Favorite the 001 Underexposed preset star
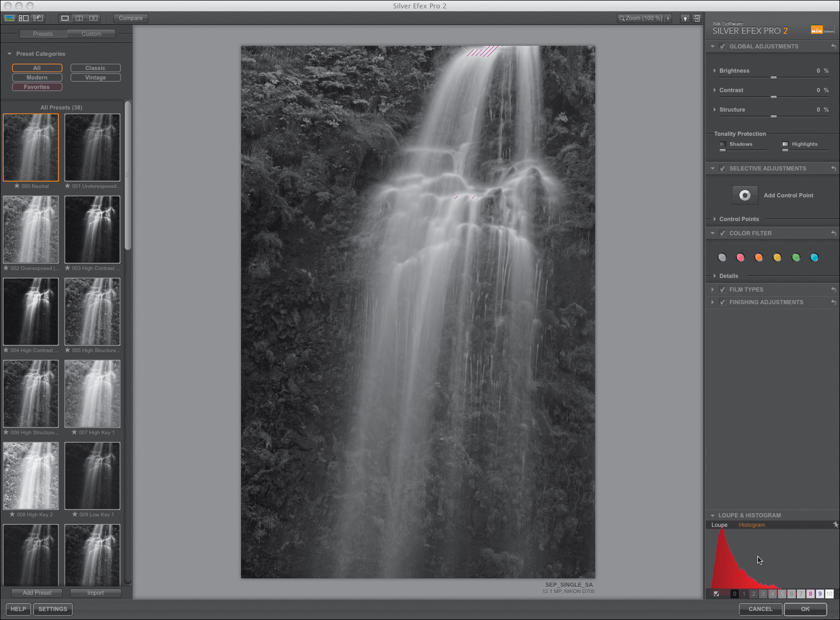The width and height of the screenshot is (840, 620). (x=68, y=186)
